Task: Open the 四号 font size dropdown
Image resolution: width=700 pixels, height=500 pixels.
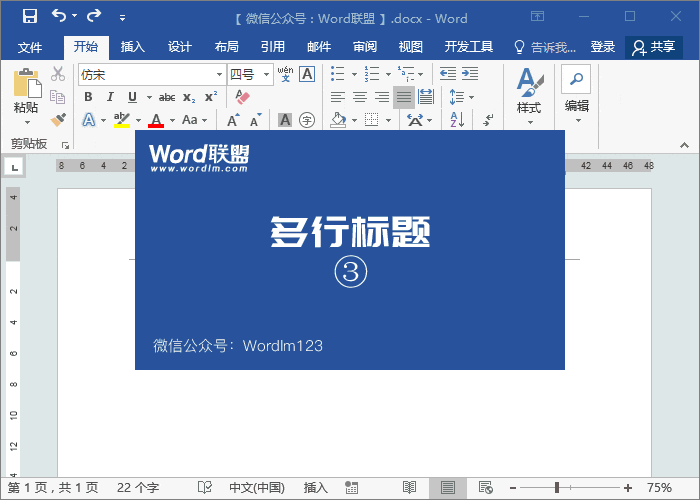Action: click(x=266, y=75)
